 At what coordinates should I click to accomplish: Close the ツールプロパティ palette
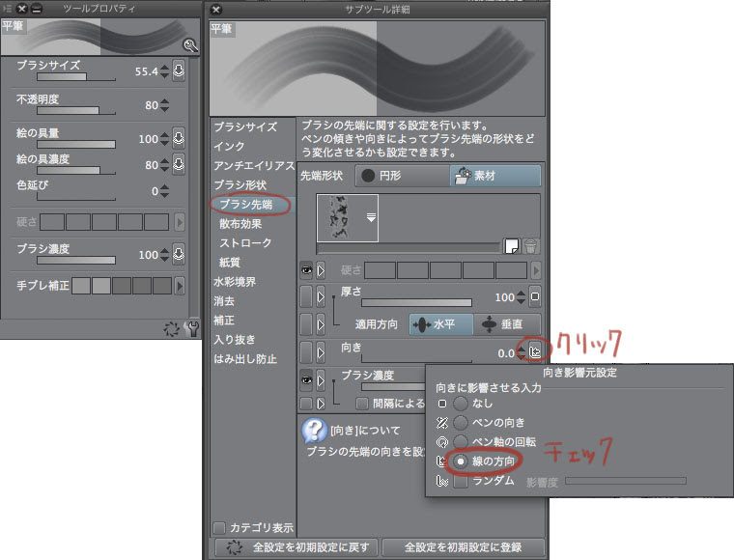[x=21, y=9]
